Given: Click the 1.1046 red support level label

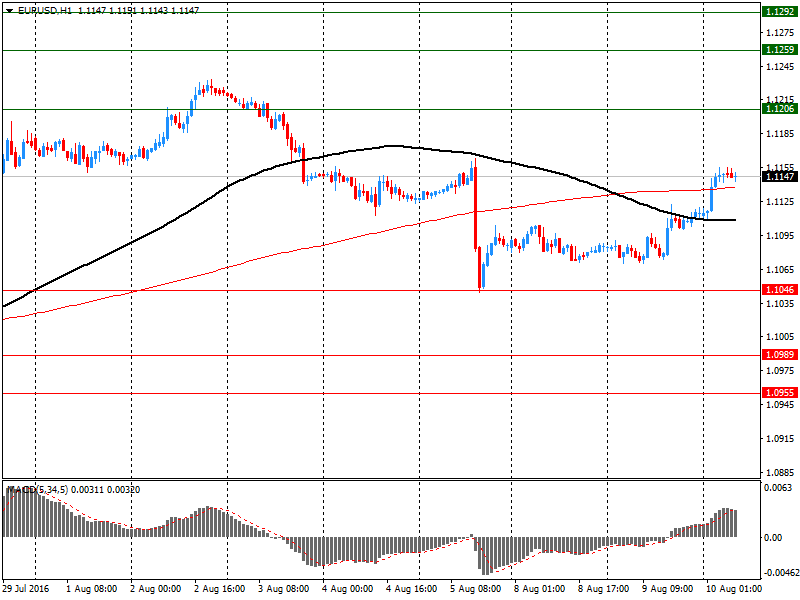Looking at the screenshot, I should coord(780,289).
